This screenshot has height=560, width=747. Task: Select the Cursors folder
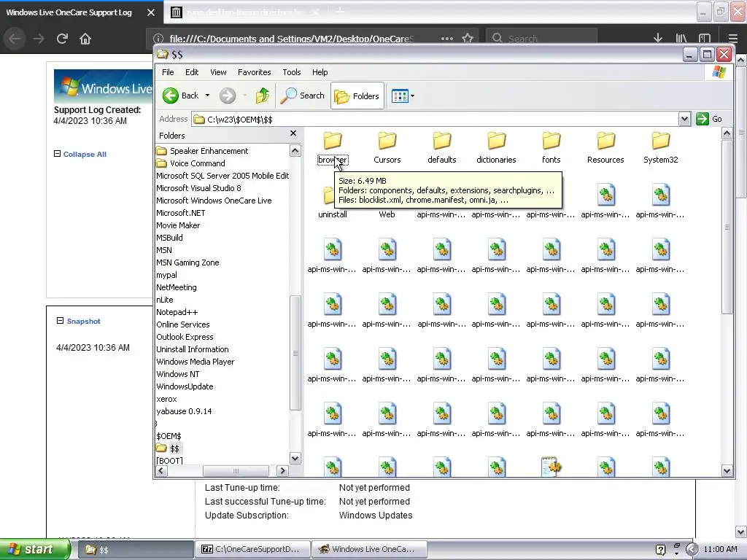coord(387,147)
